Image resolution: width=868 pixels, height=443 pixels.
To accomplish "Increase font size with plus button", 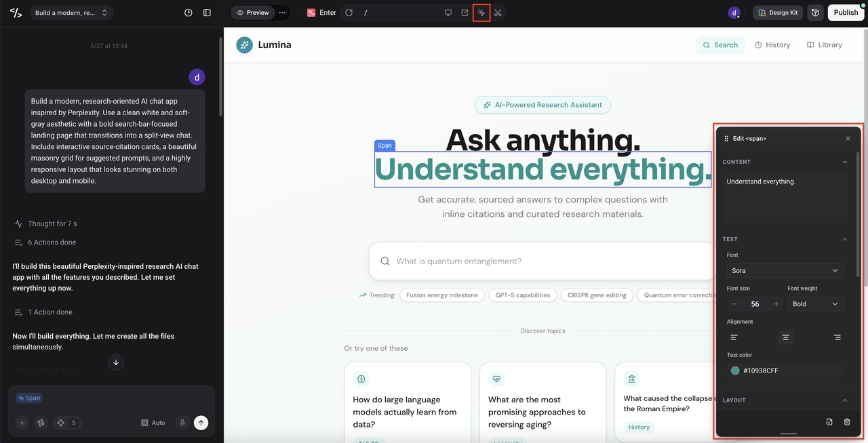I will [776, 304].
